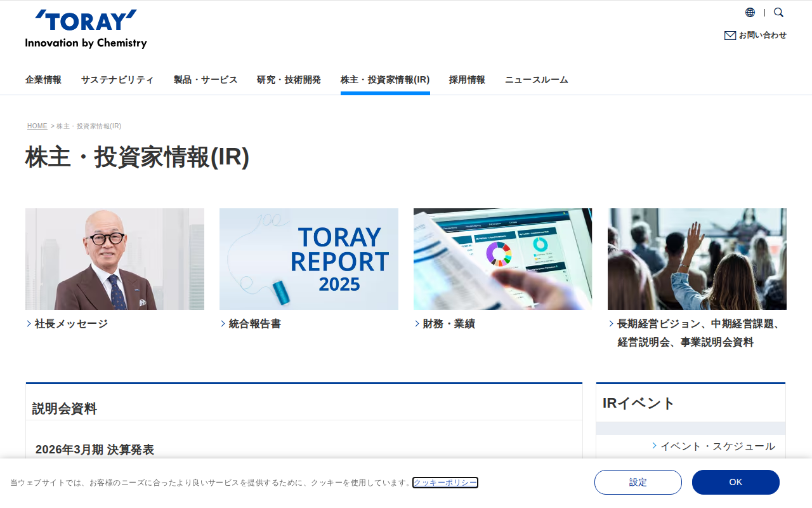
Task: Click chevron beside 統合報告書
Action: coord(223,324)
